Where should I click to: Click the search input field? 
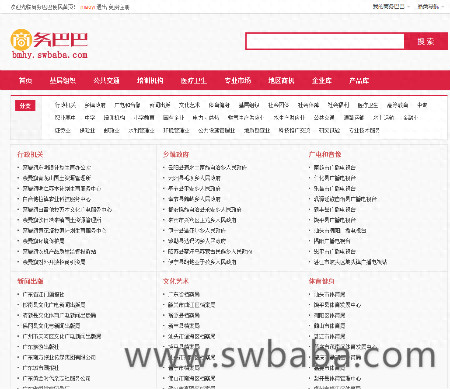325,41
